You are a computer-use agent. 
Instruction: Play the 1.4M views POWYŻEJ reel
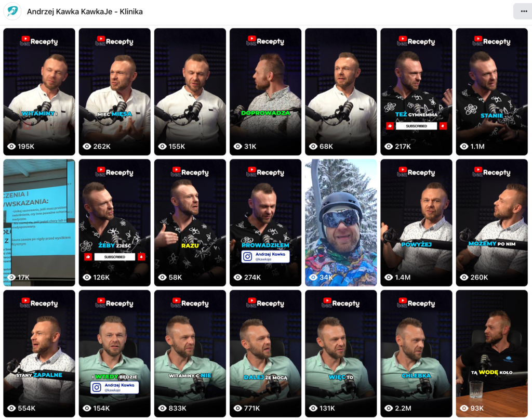[x=416, y=222]
